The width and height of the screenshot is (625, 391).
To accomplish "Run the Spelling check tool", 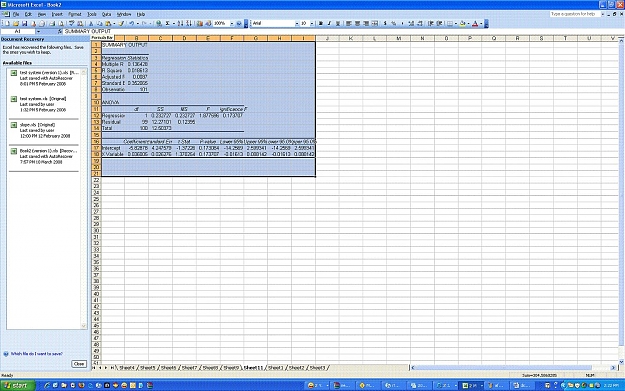I will tap(72, 24).
